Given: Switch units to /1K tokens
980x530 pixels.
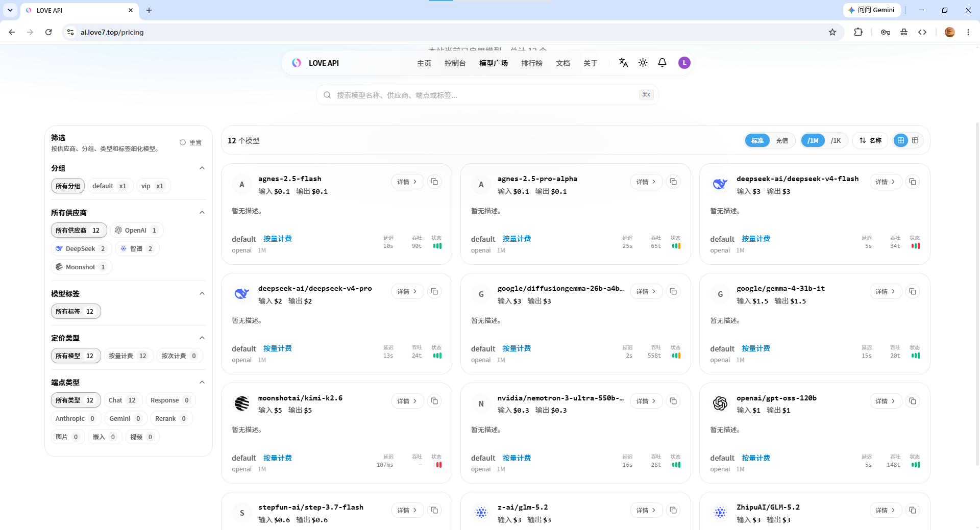Looking at the screenshot, I should pos(836,140).
